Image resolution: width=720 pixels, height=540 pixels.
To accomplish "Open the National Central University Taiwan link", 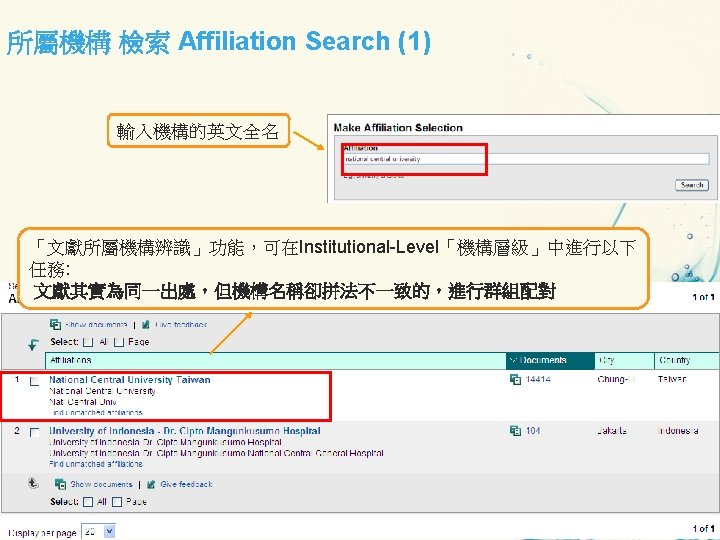I will click(129, 380).
